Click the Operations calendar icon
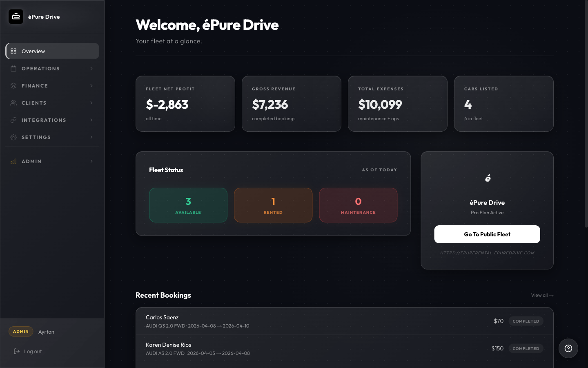 coord(13,68)
